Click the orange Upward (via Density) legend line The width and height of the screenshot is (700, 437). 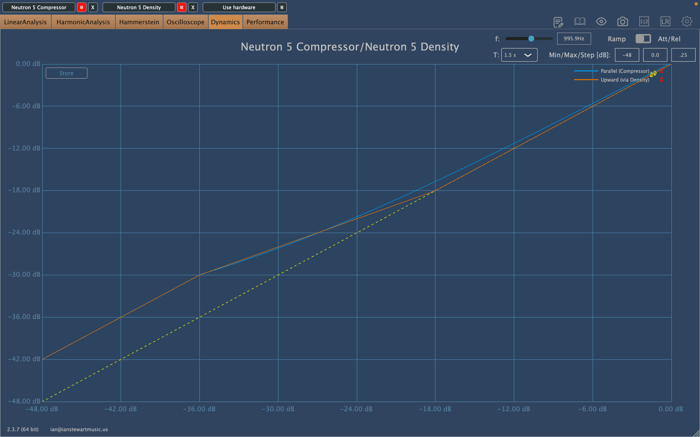[586, 80]
